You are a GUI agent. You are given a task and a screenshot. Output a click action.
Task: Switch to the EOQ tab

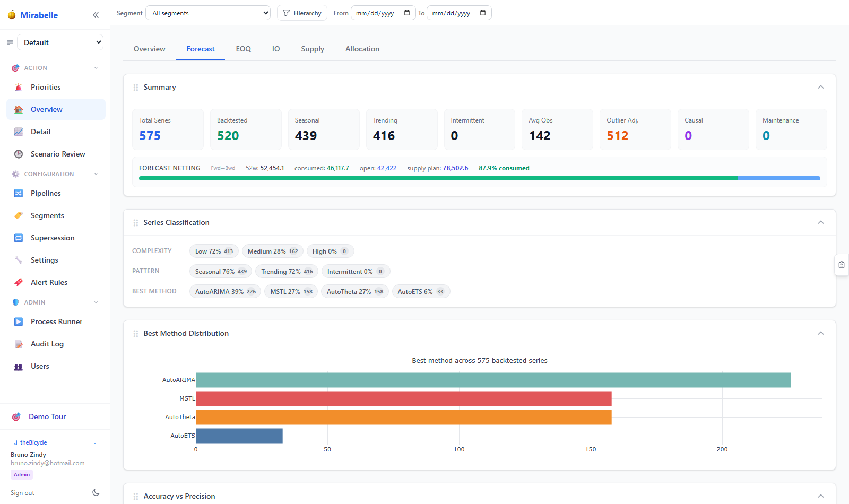tap(244, 49)
